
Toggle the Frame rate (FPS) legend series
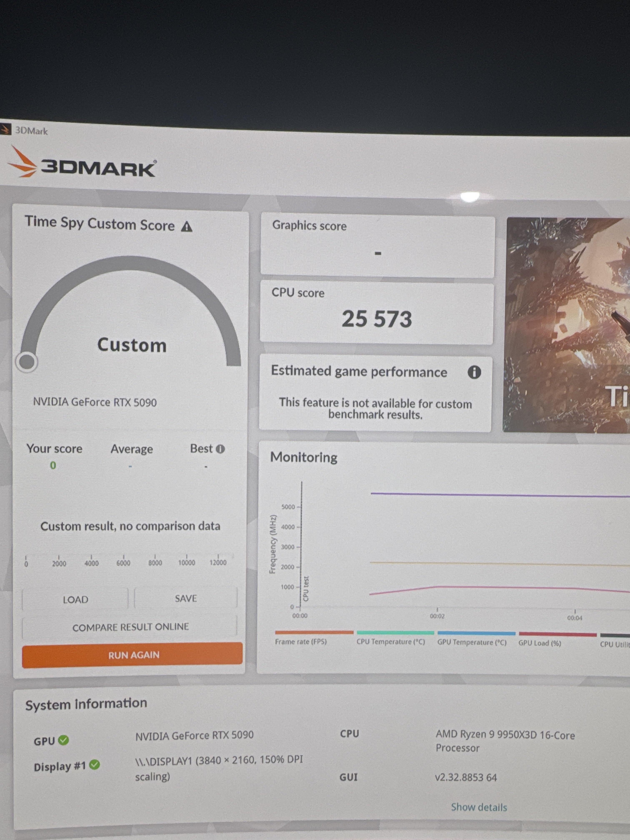click(301, 641)
